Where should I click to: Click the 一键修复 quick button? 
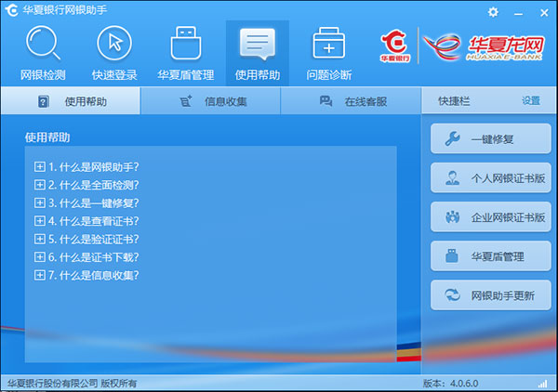coord(491,138)
